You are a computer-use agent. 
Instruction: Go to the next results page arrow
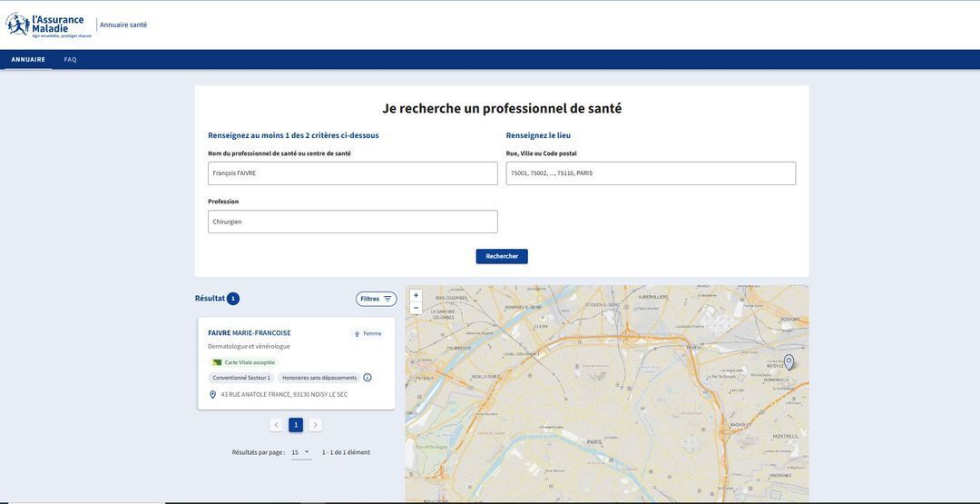coord(316,425)
